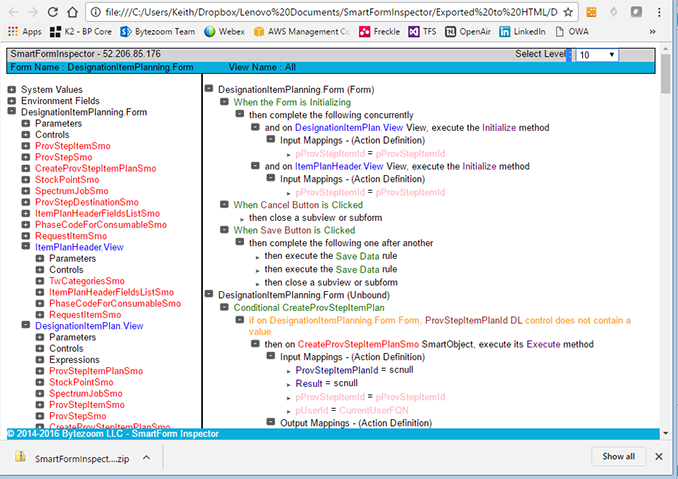Click then close a subview under Cancel
The width and height of the screenshot is (678, 479).
316,217
